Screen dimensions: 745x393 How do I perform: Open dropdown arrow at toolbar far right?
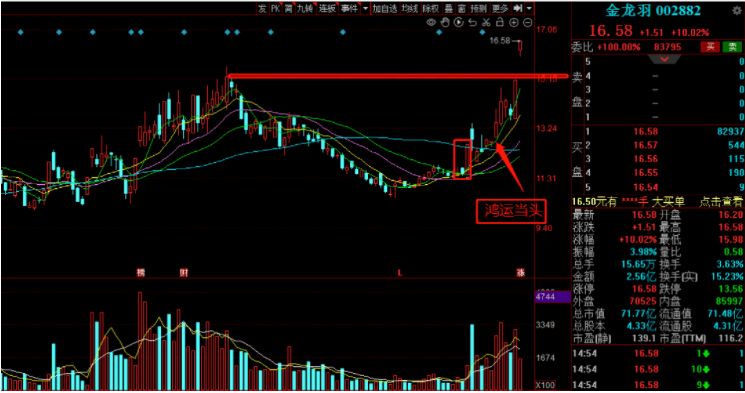(529, 9)
